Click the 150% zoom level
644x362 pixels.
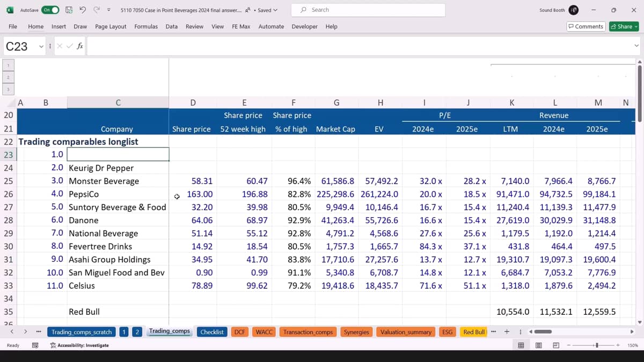click(x=632, y=345)
